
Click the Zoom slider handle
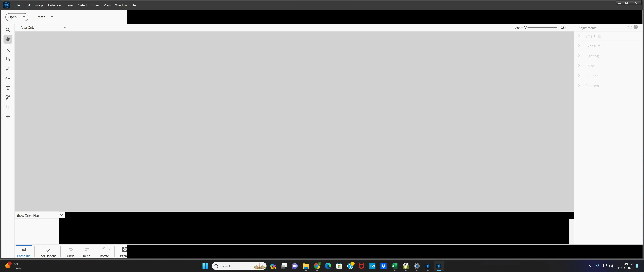pos(526,28)
